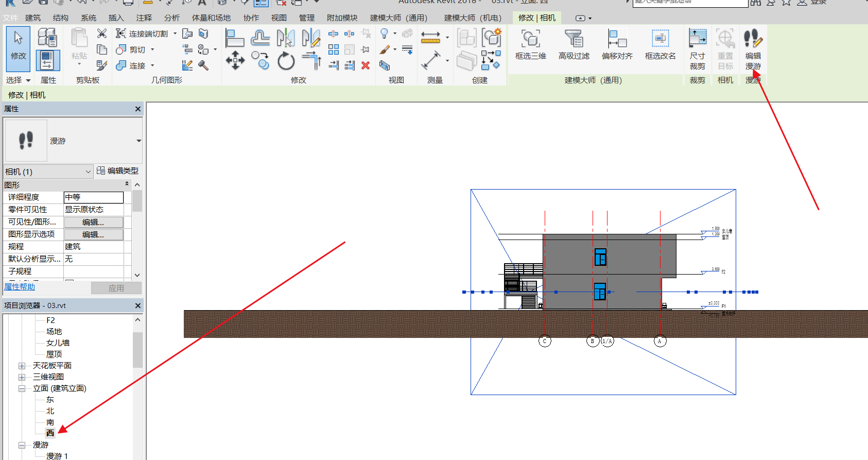Image resolution: width=868 pixels, height=460 pixels.
Task: Select the 框选三维 selection box tool
Action: click(x=530, y=39)
